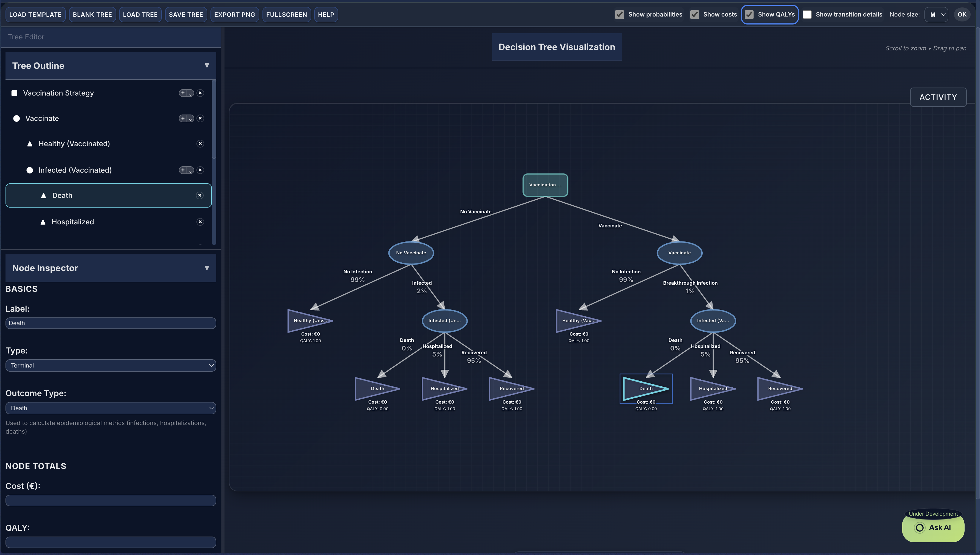Screen dimensions: 980x555
Task: Collapse the Tree Outline section
Action: point(207,66)
